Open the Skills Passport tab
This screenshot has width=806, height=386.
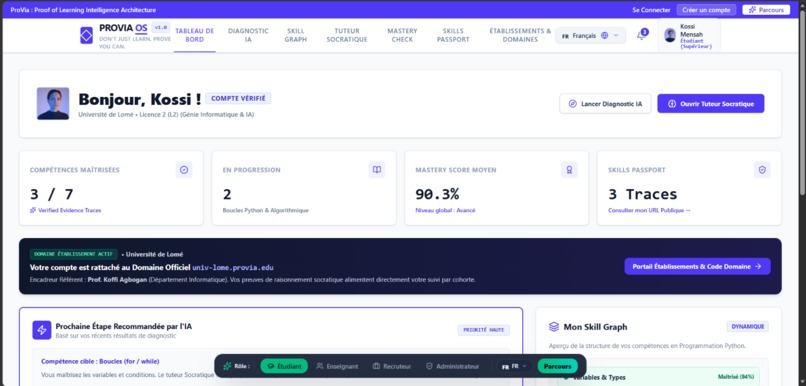coord(453,35)
